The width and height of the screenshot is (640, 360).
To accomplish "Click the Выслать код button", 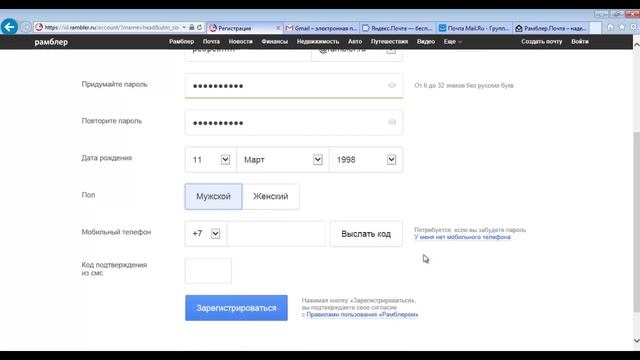I will tap(366, 234).
